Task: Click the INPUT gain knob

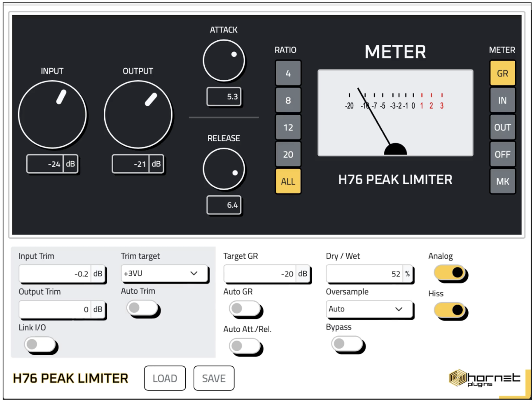Action: [x=52, y=114]
